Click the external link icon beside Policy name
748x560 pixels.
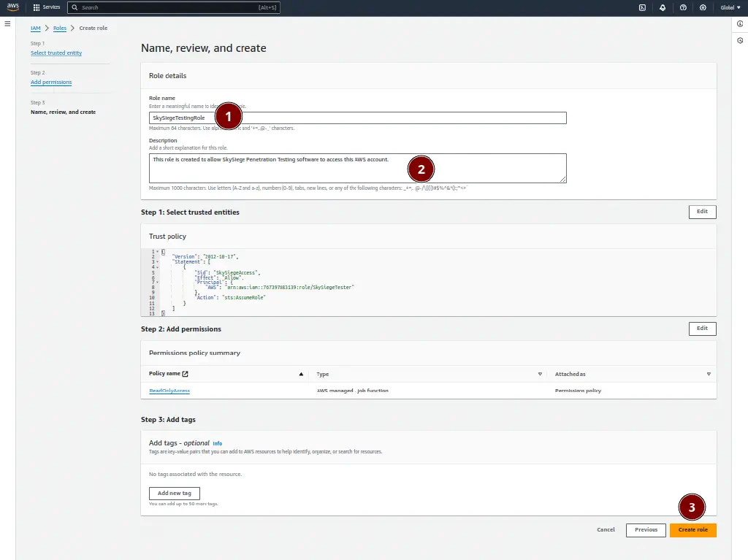coord(185,374)
